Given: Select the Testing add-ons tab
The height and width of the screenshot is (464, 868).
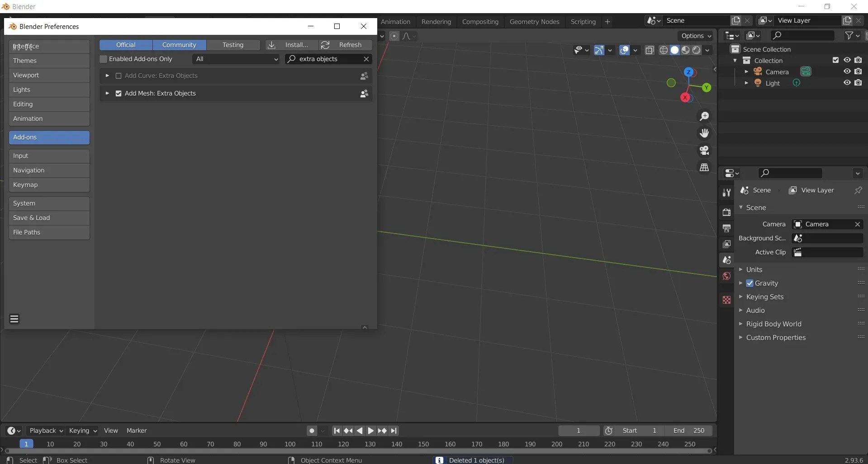Looking at the screenshot, I should [234, 45].
